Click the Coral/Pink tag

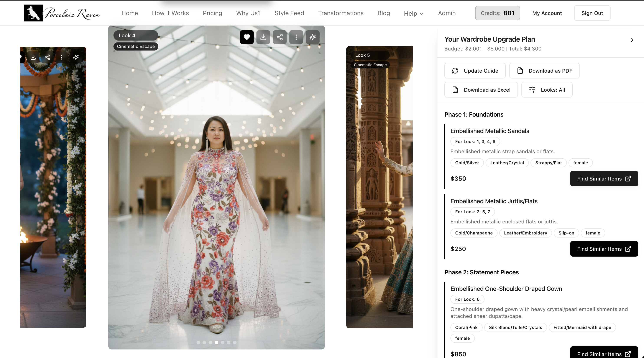pyautogui.click(x=466, y=327)
